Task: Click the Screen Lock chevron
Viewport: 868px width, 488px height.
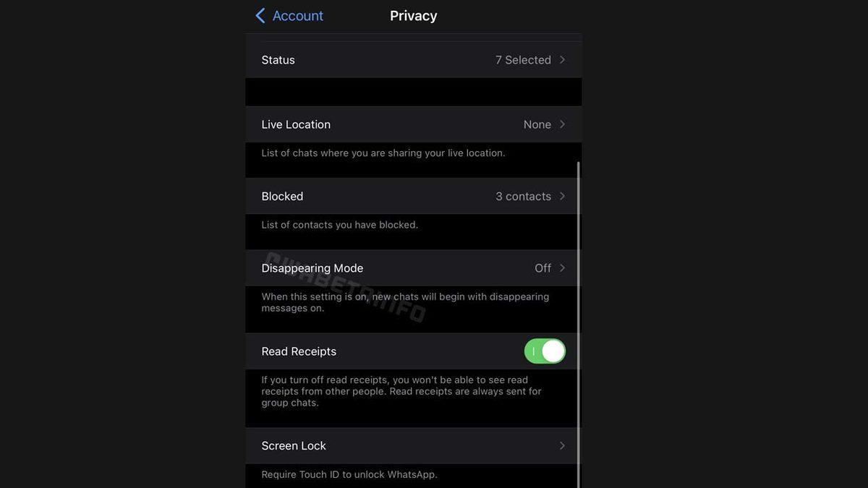Action: coord(562,446)
